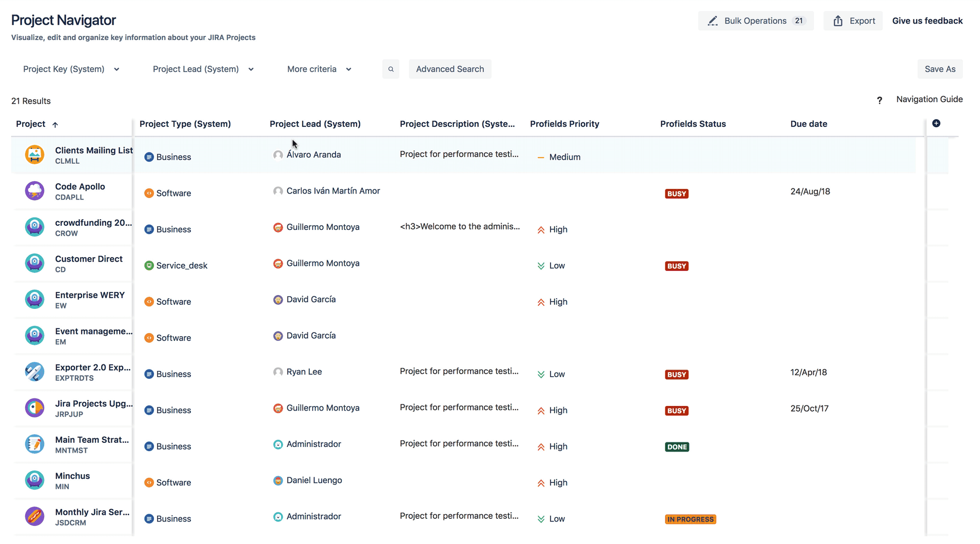Click the 21 Results count text

click(x=31, y=101)
